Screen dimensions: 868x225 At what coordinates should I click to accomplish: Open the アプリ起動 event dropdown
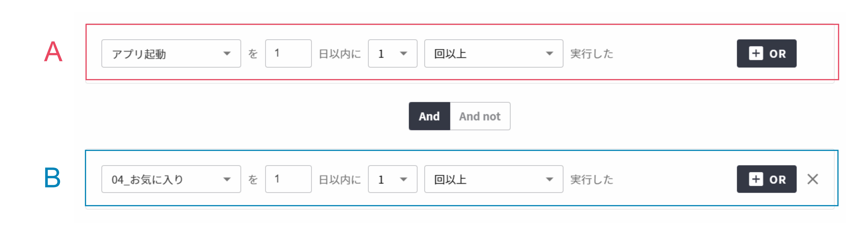point(171,53)
